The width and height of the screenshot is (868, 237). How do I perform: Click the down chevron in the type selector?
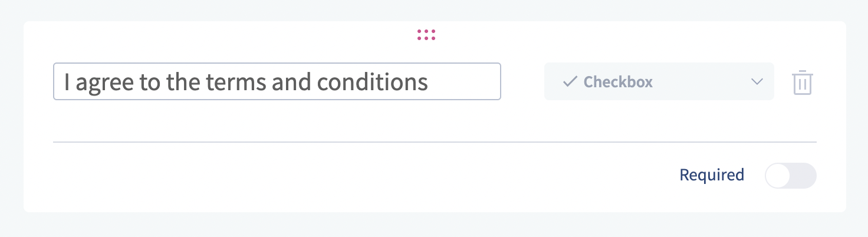pos(757,82)
